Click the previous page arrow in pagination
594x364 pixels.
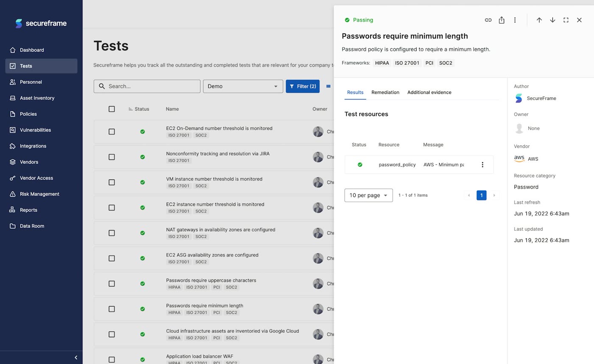point(469,195)
